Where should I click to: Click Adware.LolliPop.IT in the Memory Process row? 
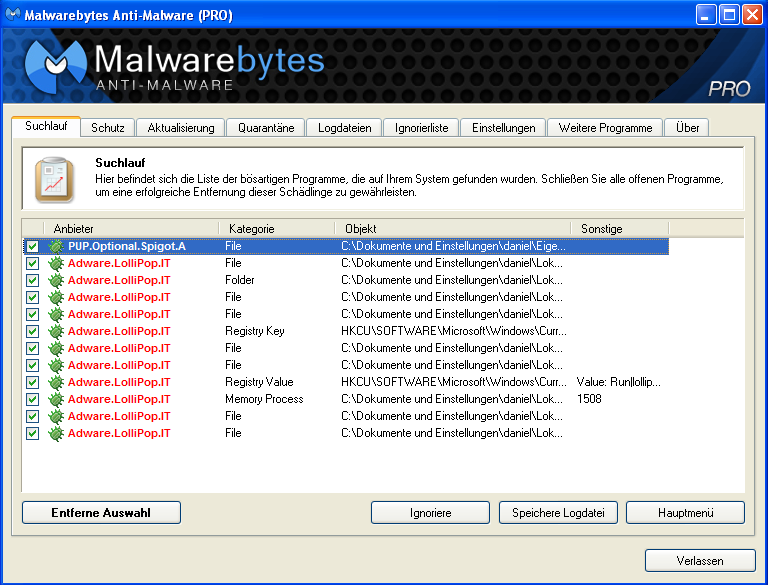coord(119,399)
